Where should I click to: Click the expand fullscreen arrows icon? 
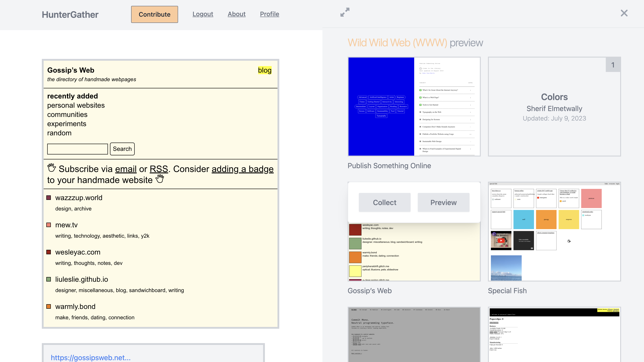[x=345, y=12]
